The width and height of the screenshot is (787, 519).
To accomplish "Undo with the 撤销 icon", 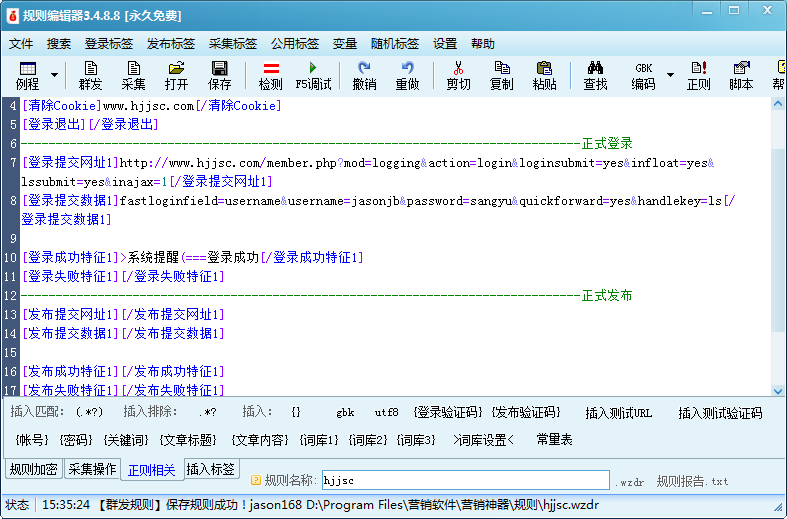I will pos(364,76).
